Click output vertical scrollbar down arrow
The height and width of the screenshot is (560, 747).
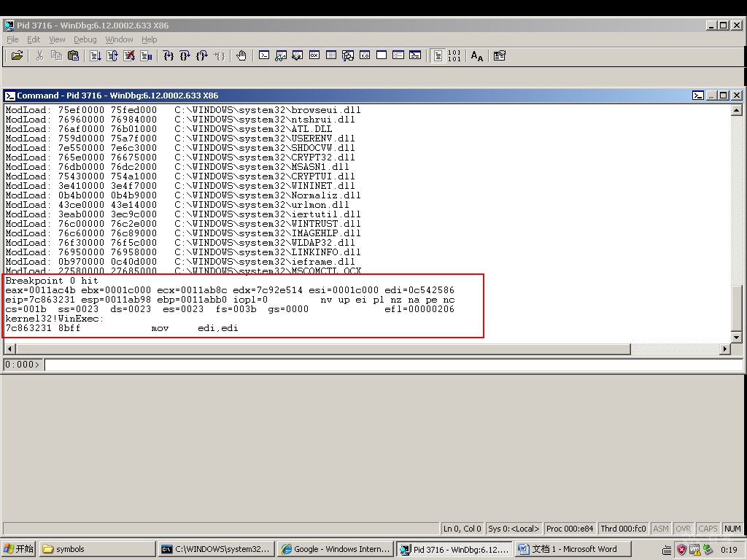tap(737, 338)
